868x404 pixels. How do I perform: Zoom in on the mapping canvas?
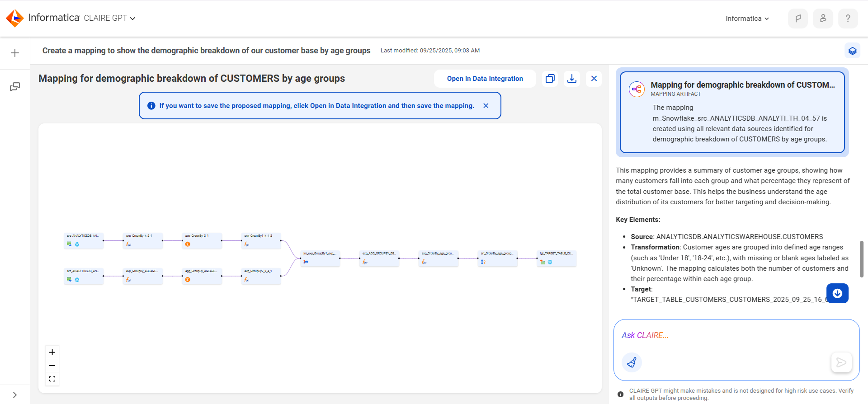click(52, 352)
